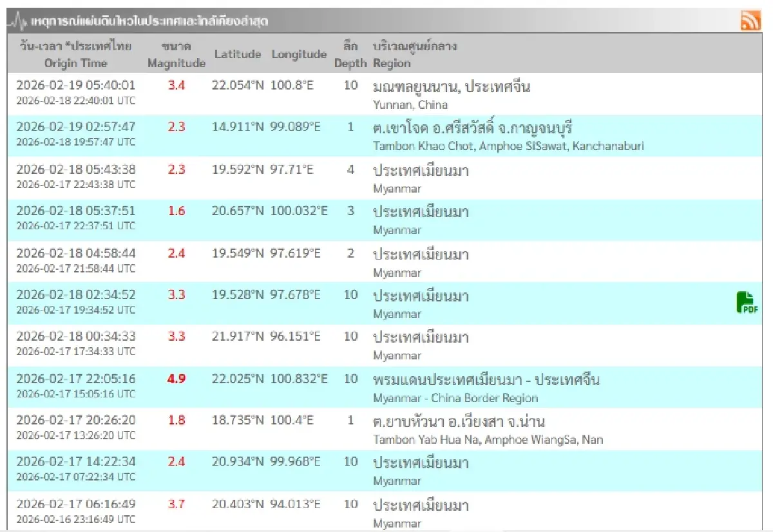Viewport: 773px width, 532px height.
Task: Click the Latitude column header
Action: tap(238, 54)
